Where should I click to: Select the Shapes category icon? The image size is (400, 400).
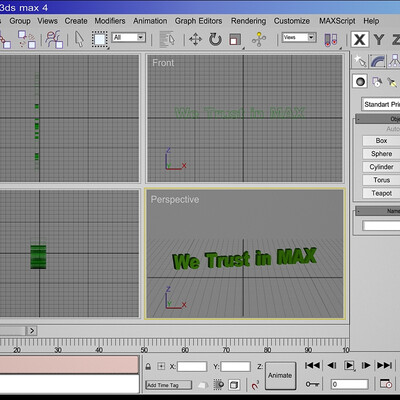coord(377,82)
